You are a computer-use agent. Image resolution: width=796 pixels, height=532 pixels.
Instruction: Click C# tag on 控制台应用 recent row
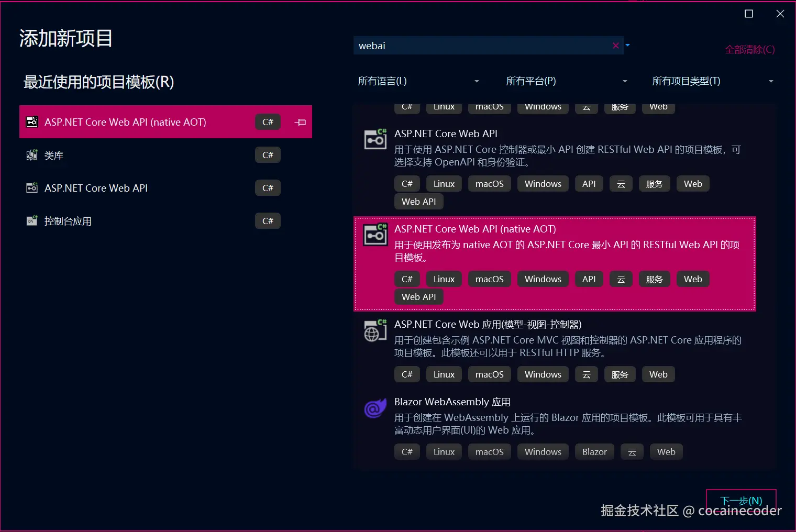268,221
